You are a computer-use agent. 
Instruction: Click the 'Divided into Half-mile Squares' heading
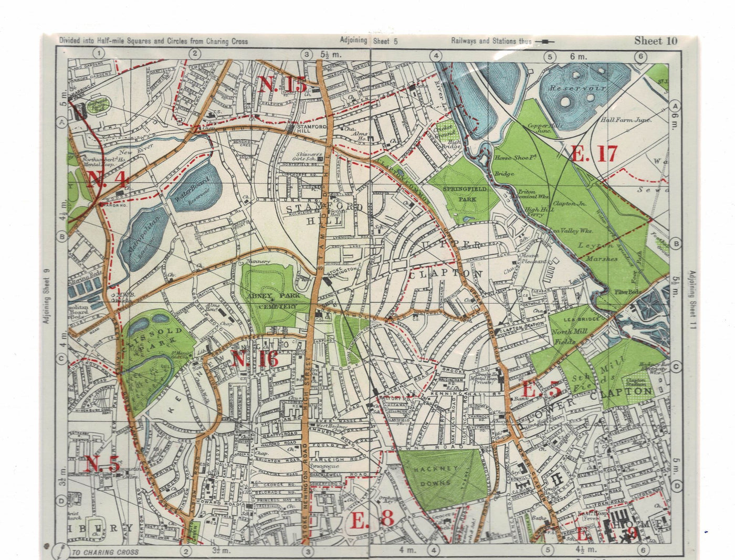click(x=153, y=41)
